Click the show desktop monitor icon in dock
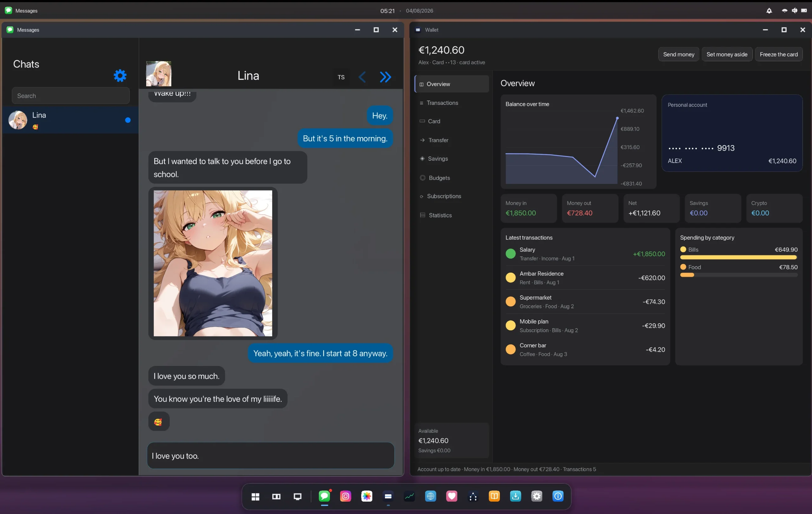This screenshot has width=812, height=514. coord(298,497)
